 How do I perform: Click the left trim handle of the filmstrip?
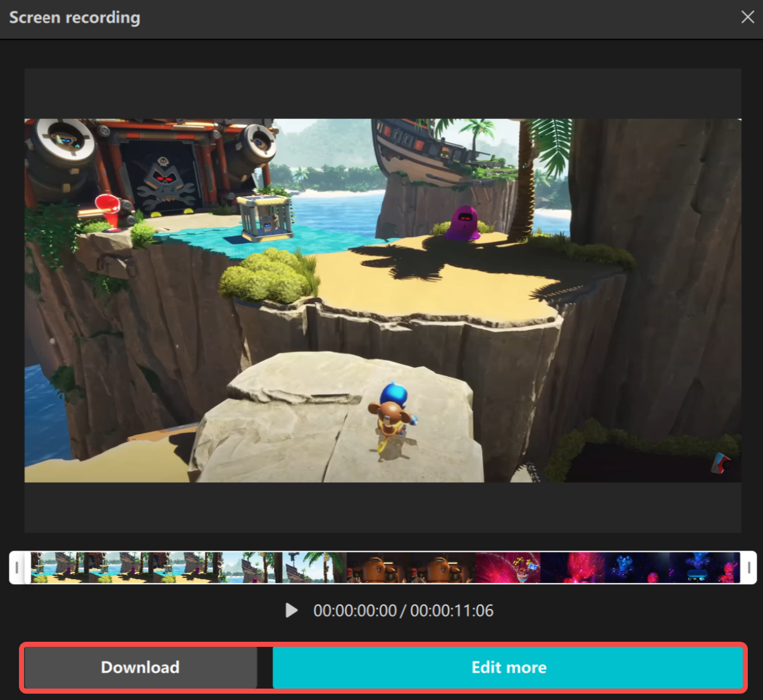tap(18, 568)
